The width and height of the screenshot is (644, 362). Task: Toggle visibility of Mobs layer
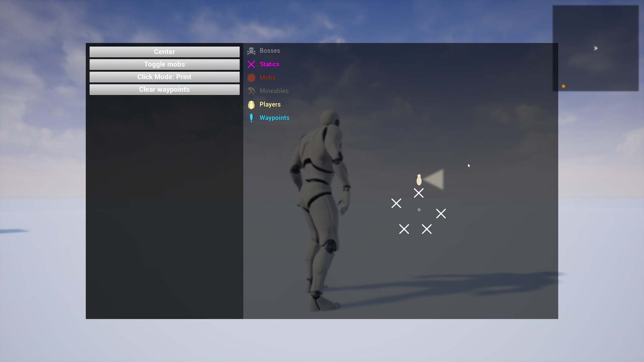tap(267, 77)
